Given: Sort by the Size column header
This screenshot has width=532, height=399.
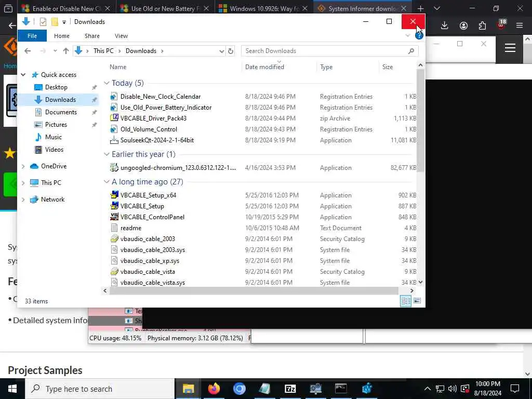Looking at the screenshot, I should (x=397, y=67).
